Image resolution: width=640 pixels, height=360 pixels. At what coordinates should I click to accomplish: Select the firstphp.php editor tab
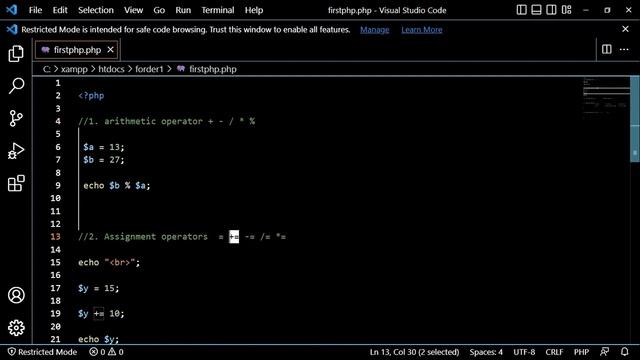point(77,50)
